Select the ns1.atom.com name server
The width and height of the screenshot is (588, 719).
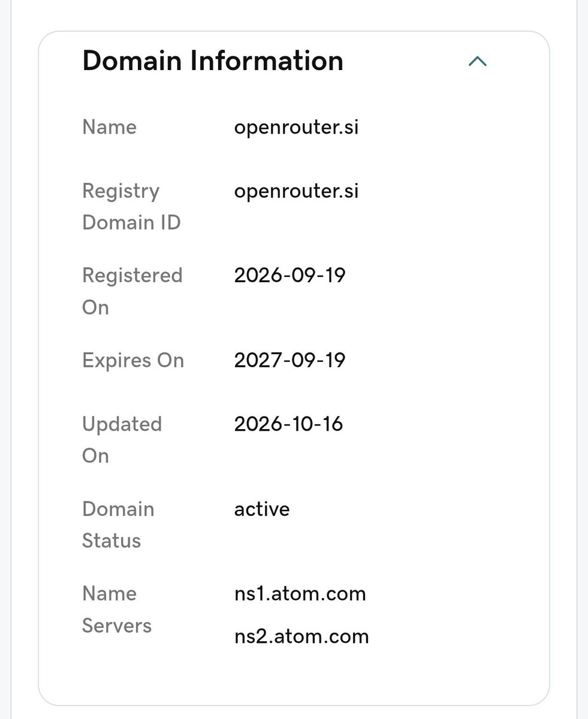point(300,594)
